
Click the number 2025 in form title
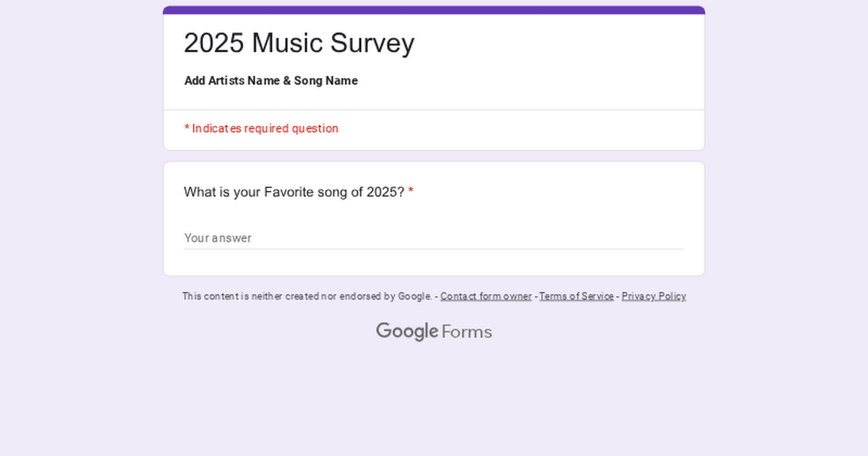214,43
